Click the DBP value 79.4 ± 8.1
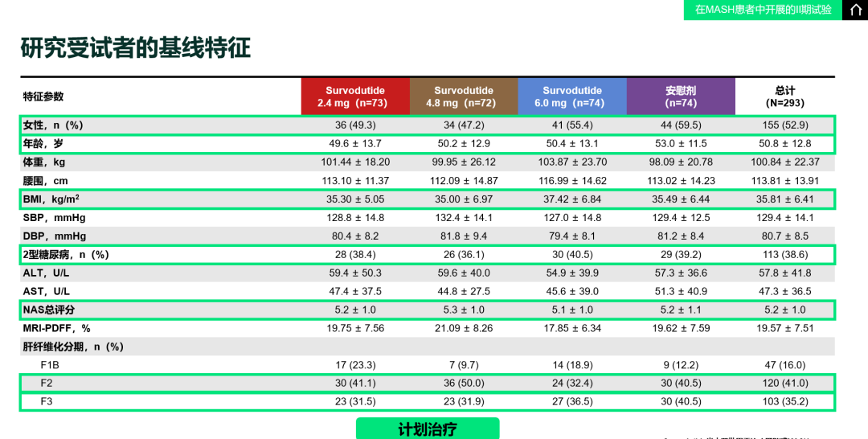The image size is (868, 439). [572, 236]
